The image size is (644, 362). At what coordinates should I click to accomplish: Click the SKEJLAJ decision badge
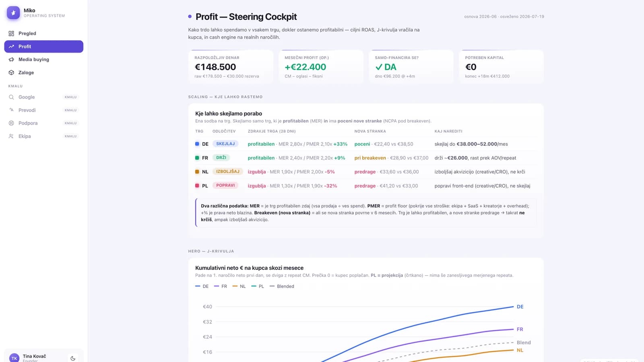click(x=225, y=144)
